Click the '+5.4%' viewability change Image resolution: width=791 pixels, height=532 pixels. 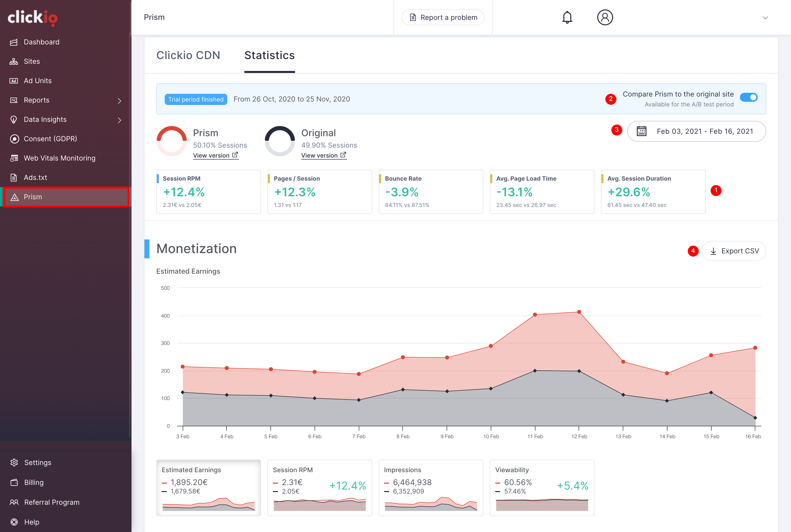coord(573,486)
